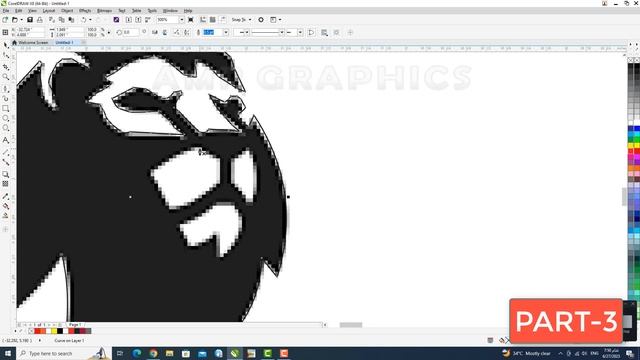Toggle close curve button on property bar

(x=311, y=32)
